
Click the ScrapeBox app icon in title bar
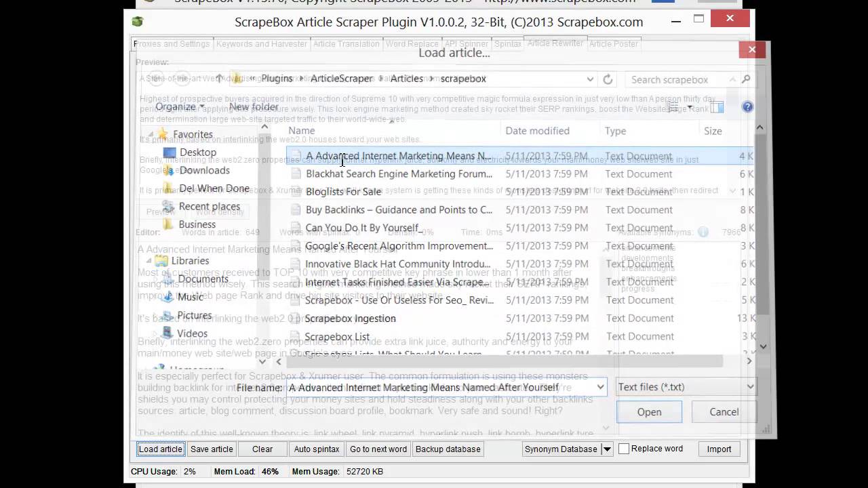pyautogui.click(x=138, y=22)
